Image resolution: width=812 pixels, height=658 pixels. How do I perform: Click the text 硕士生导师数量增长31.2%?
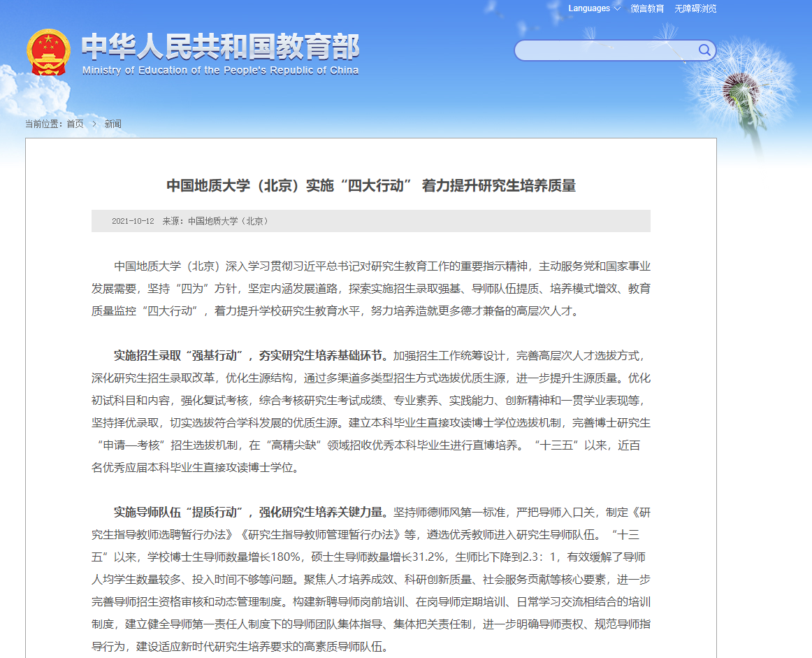click(377, 557)
